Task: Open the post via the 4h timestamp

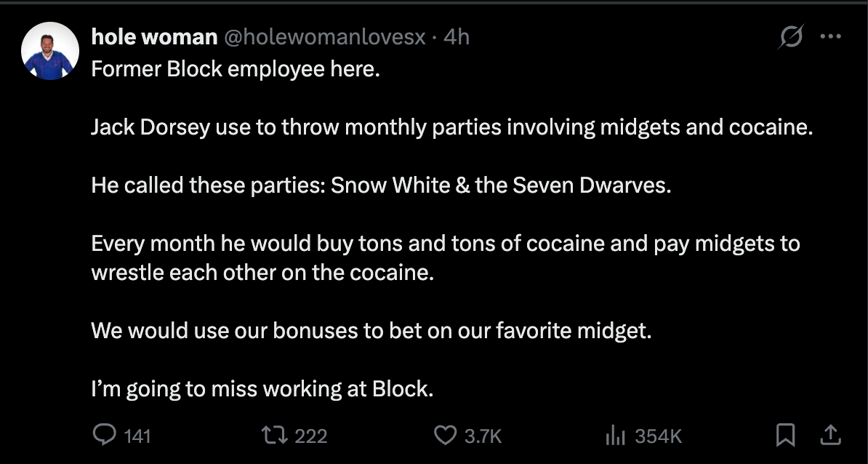Action: [x=457, y=37]
